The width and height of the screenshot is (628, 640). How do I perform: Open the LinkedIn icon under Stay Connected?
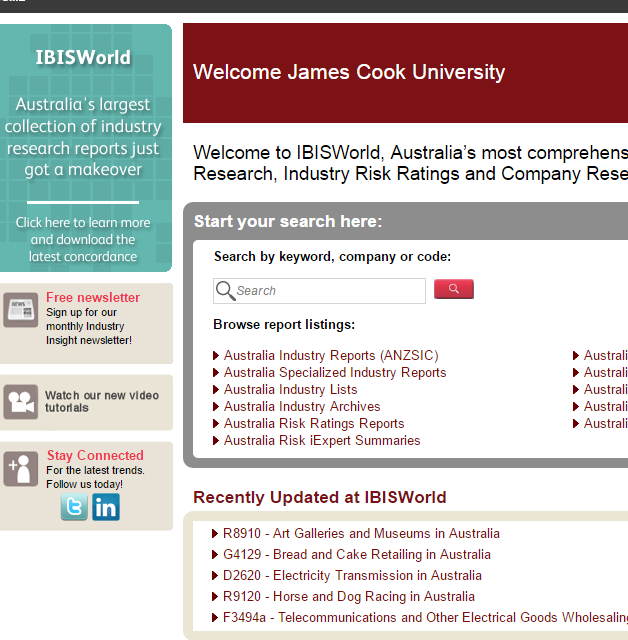(106, 507)
